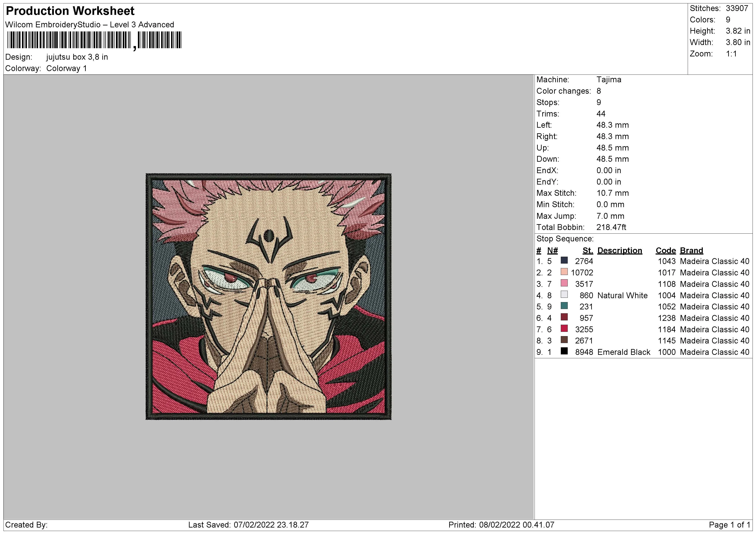Click the Stitches value '33907'

[737, 8]
